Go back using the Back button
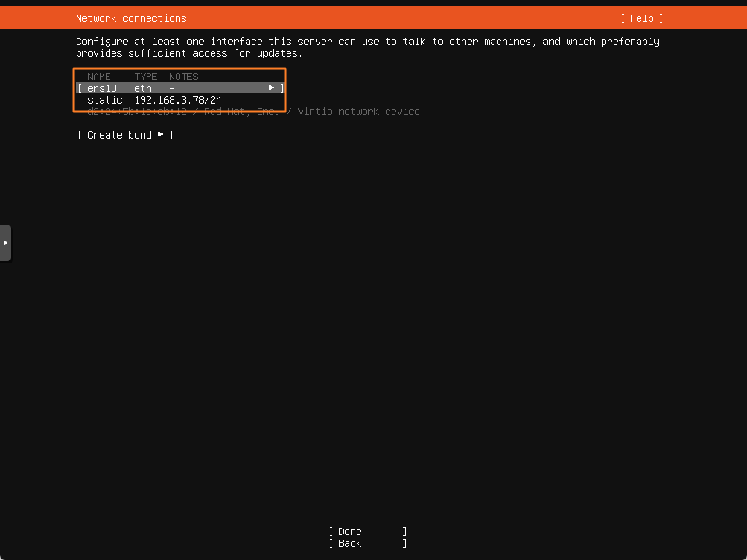This screenshot has width=747, height=560. click(368, 543)
